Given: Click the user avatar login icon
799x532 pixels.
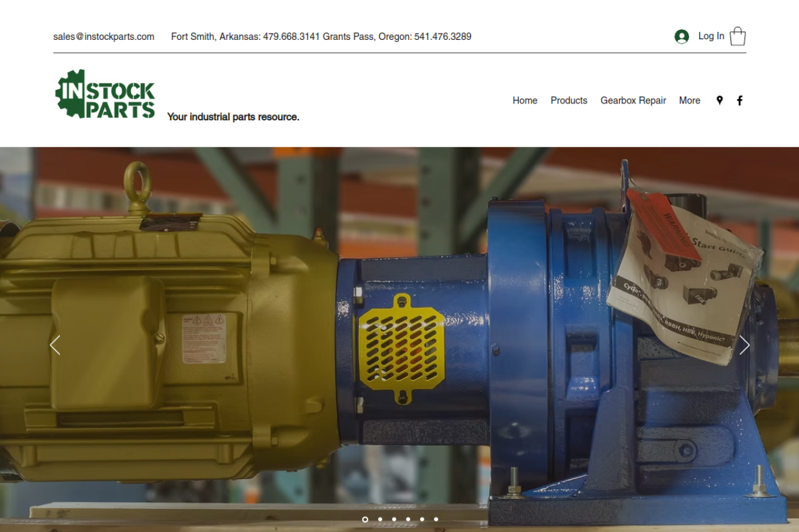Looking at the screenshot, I should [681, 37].
